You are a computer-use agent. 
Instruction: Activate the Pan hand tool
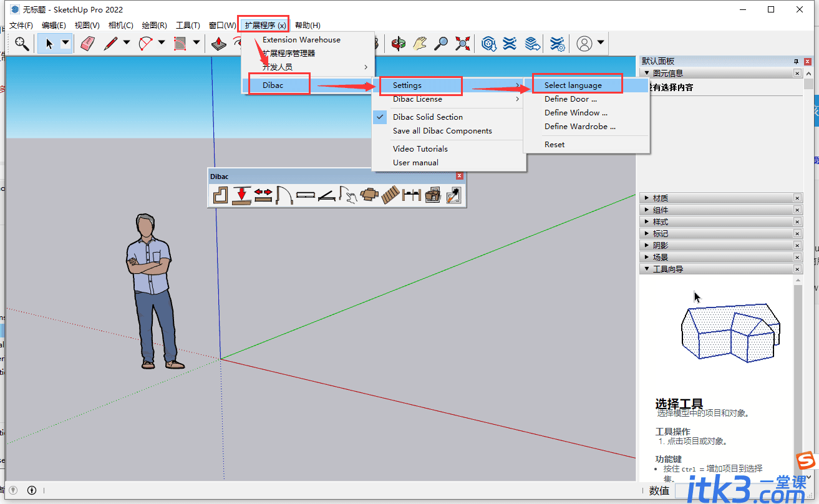pyautogui.click(x=420, y=43)
